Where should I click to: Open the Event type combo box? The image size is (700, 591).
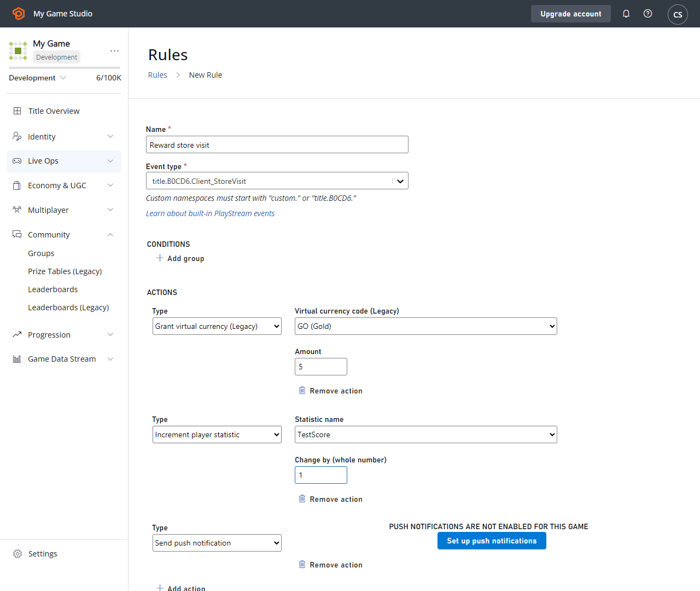[x=277, y=181]
